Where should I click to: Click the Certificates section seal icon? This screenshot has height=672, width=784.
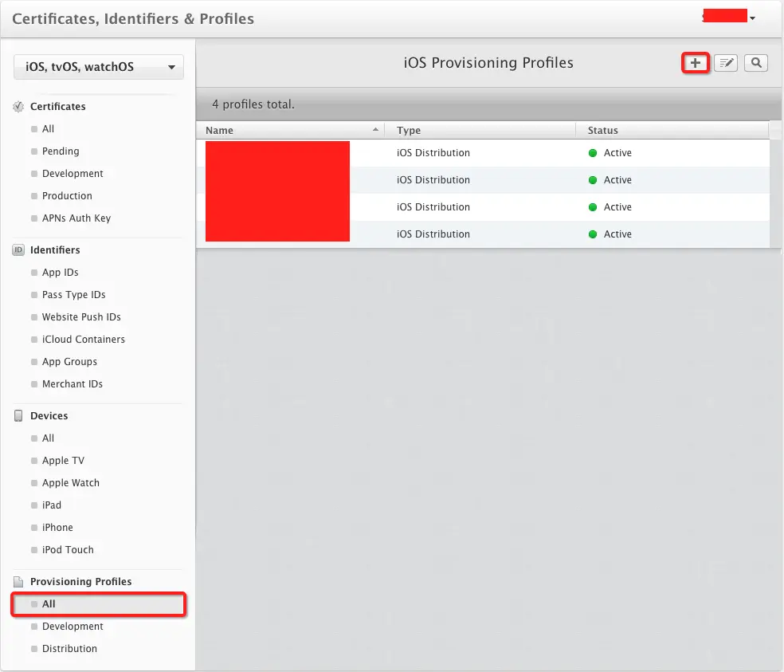(18, 107)
